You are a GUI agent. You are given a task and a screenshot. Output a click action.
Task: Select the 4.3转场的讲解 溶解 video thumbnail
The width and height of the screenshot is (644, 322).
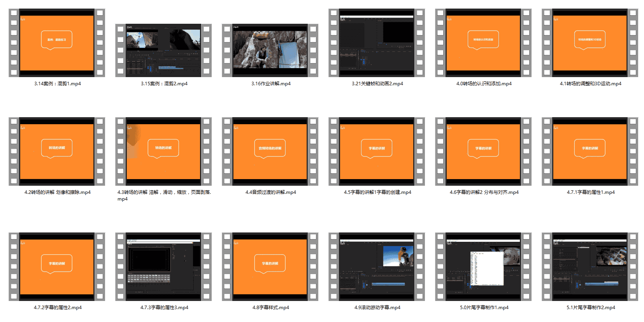[163, 151]
